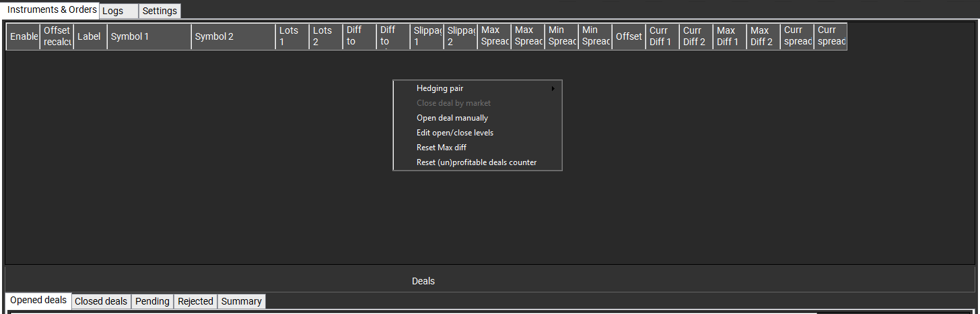Switch to the Logs tab
980x314 pixels.
(118, 11)
